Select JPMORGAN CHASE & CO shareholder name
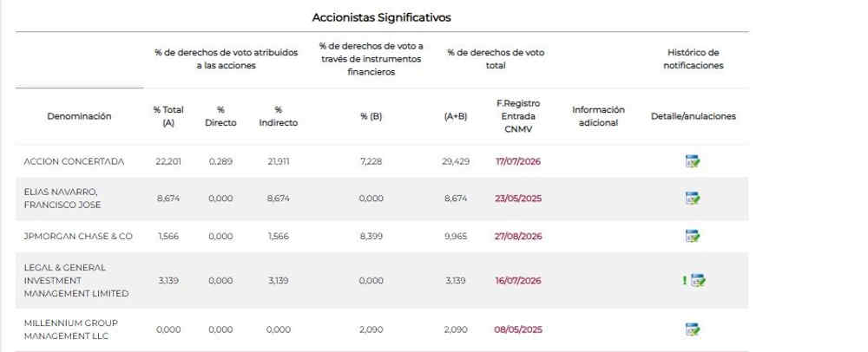The image size is (868, 352). pyautogui.click(x=78, y=236)
